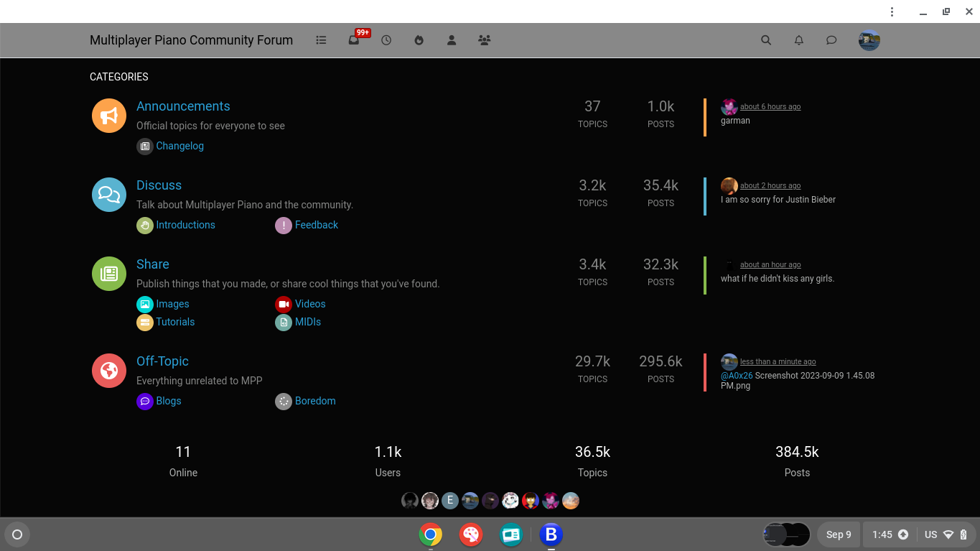This screenshot has width=980, height=551.
Task: Click the 'less than a minute ago' timestamp
Action: (778, 361)
